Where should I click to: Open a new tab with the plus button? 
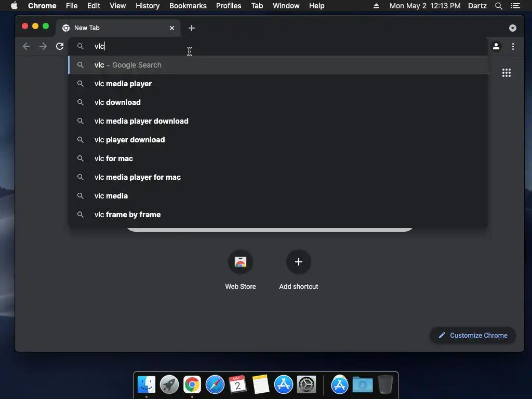pos(192,28)
